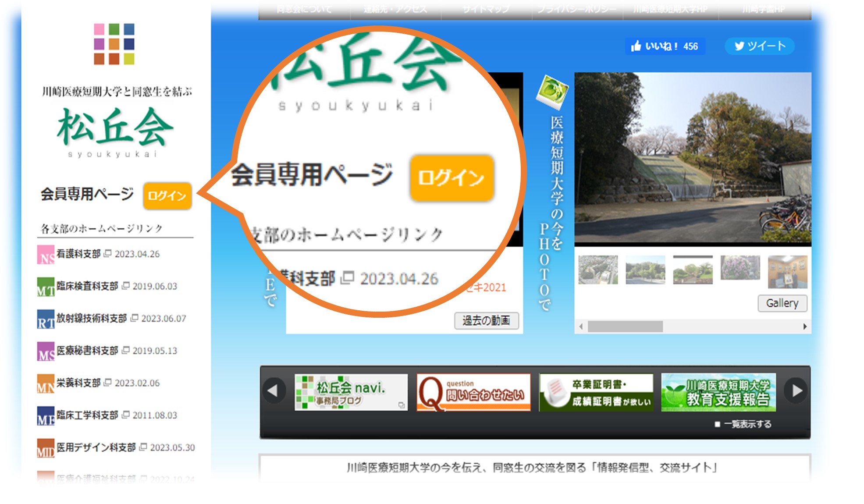Open サイトマップ in top navigation
The height and width of the screenshot is (504, 864).
(486, 9)
